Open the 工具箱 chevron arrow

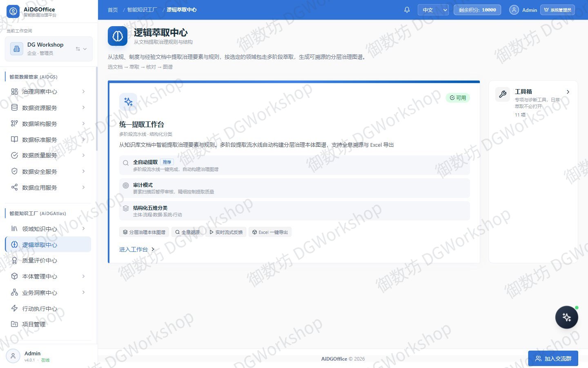tap(568, 92)
